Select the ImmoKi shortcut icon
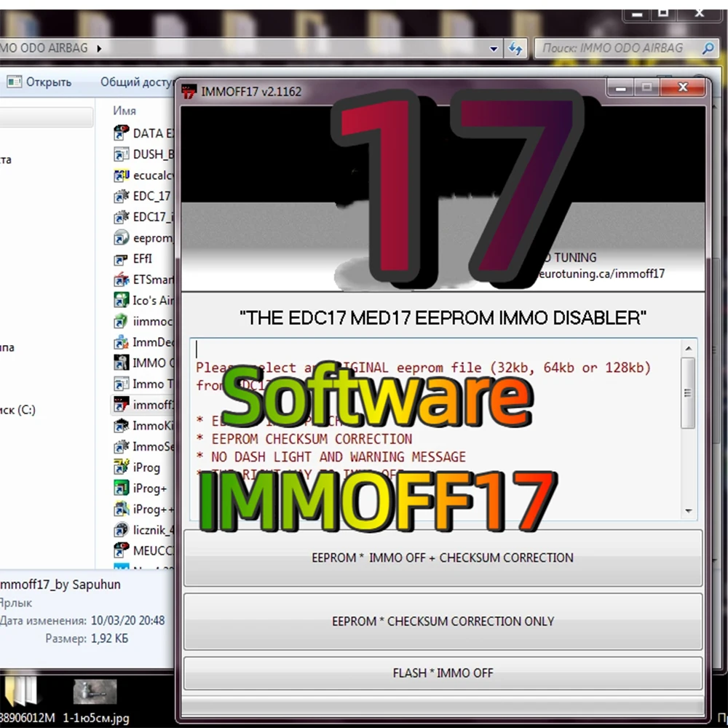This screenshot has width=728, height=728. (x=121, y=426)
